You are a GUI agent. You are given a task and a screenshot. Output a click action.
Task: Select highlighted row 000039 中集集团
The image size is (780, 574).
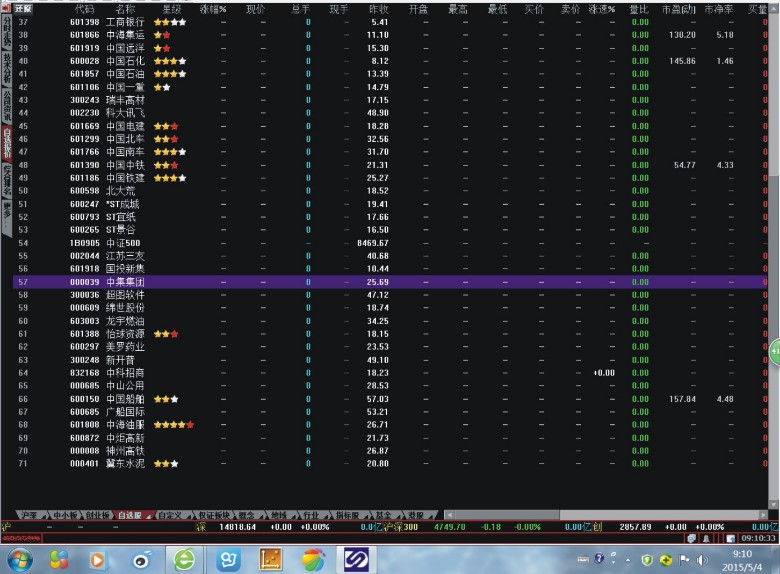[x=390, y=282]
